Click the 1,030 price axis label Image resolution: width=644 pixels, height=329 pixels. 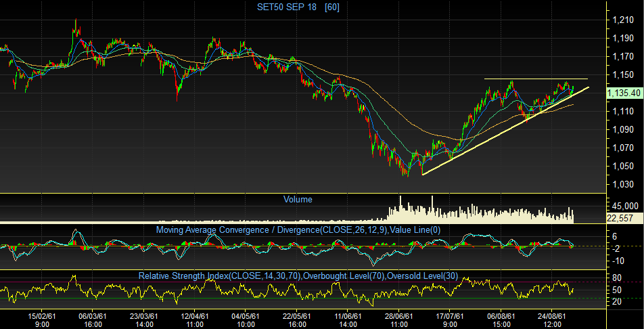[x=622, y=184]
